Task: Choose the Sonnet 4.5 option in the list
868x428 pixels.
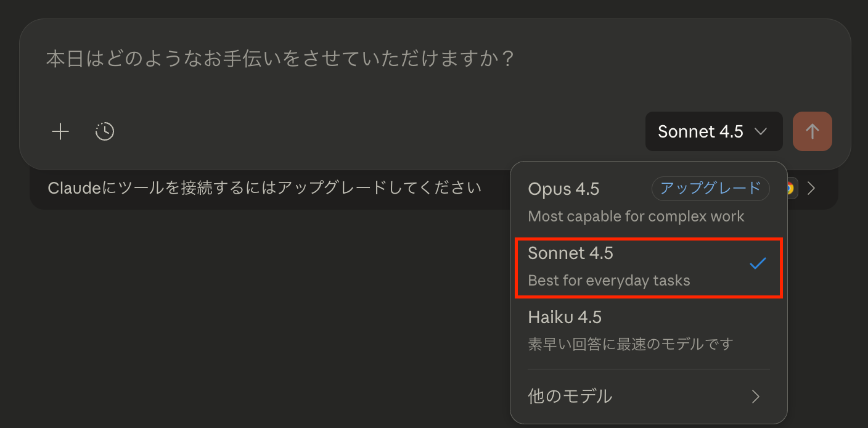Action: click(x=571, y=253)
